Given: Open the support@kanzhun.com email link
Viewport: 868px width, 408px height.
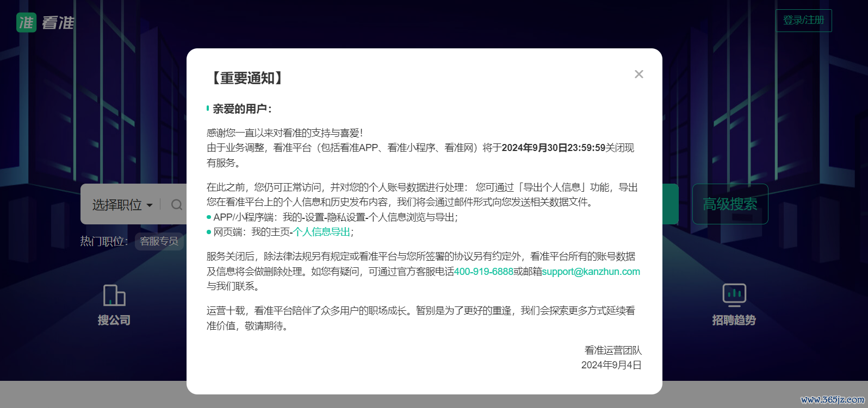Looking at the screenshot, I should 591,272.
